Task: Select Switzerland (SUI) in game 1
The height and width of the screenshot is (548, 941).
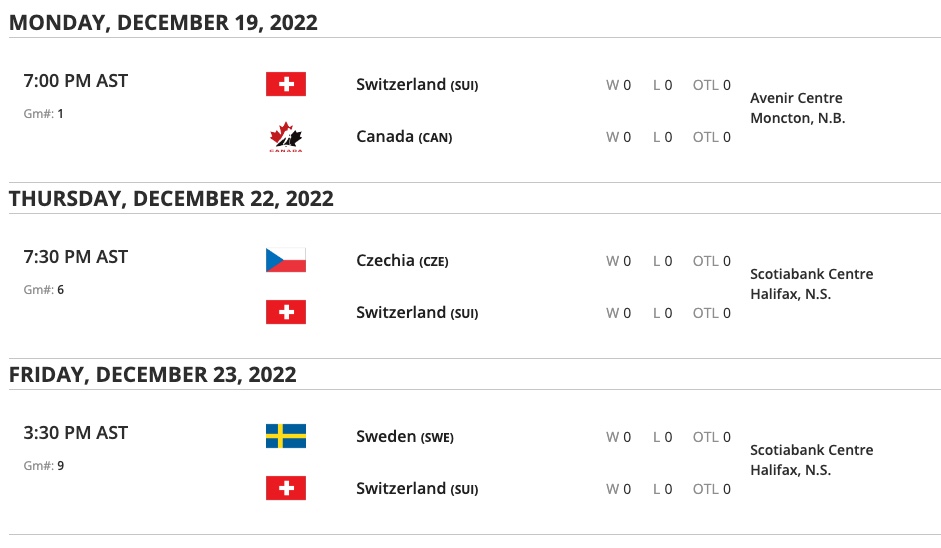Action: [417, 85]
